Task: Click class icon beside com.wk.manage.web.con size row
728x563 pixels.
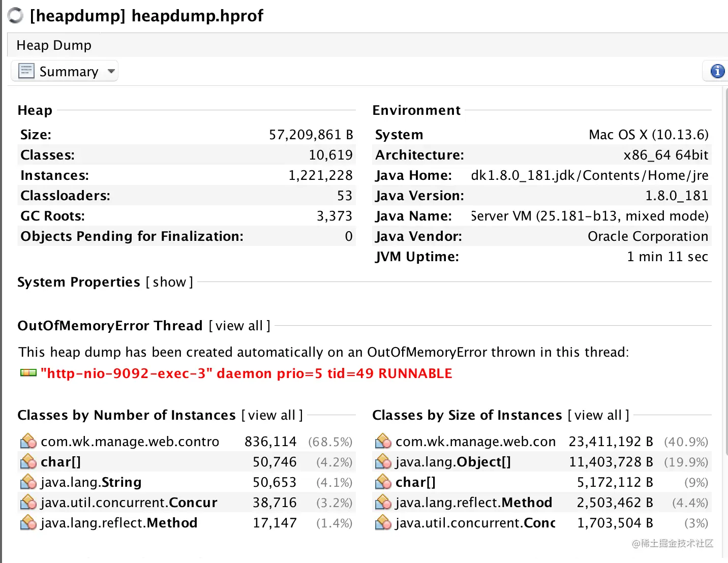Action: point(383,441)
